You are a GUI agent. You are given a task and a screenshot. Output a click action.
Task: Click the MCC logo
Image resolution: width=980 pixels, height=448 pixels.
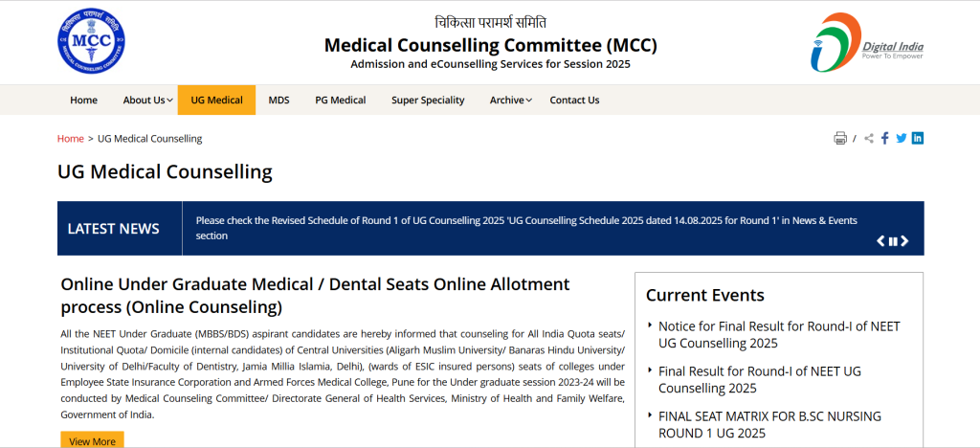click(x=91, y=40)
